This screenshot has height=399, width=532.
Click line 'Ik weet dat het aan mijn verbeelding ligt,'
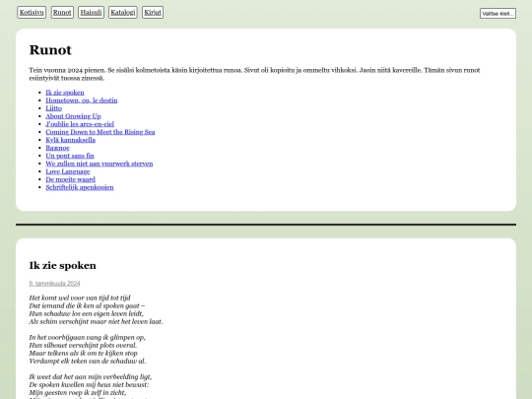coord(91,377)
